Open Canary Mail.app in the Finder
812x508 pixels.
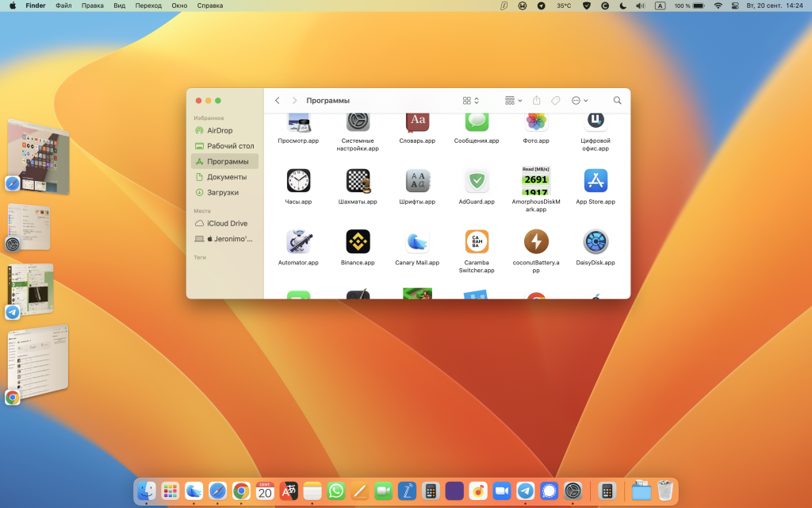[x=417, y=241]
